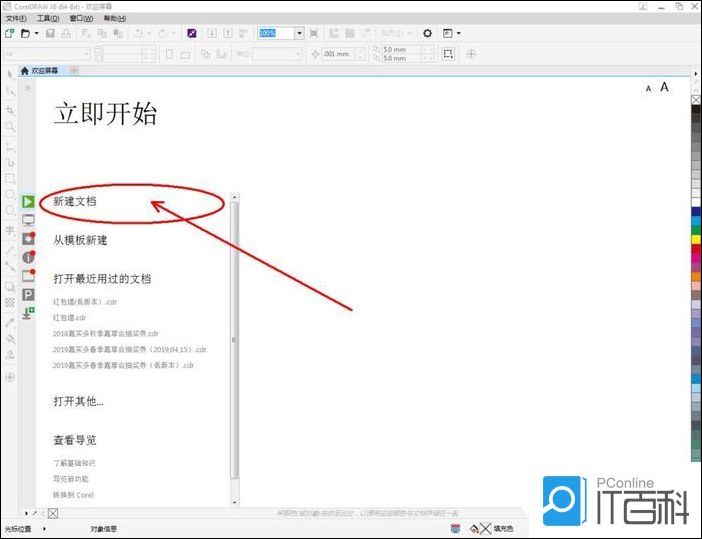This screenshot has height=539, width=702.
Task: Open the zoom level dropdown arrow
Action: click(x=299, y=33)
